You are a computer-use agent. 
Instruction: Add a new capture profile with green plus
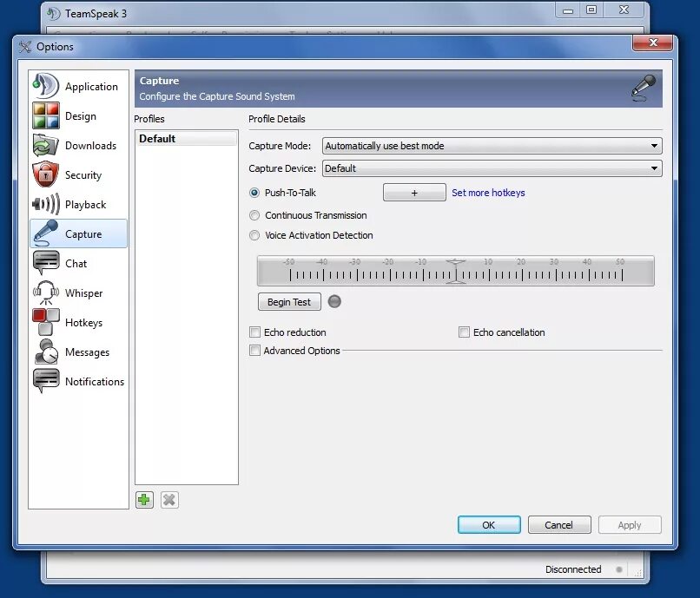point(144,500)
